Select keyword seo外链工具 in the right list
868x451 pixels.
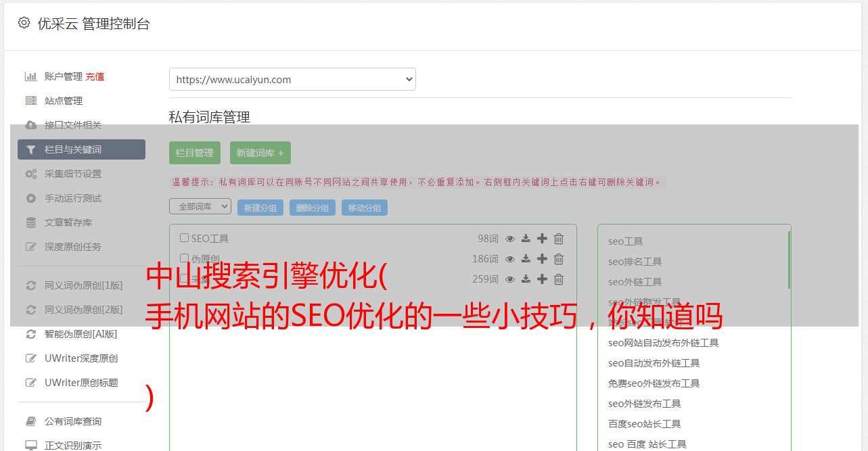click(635, 282)
